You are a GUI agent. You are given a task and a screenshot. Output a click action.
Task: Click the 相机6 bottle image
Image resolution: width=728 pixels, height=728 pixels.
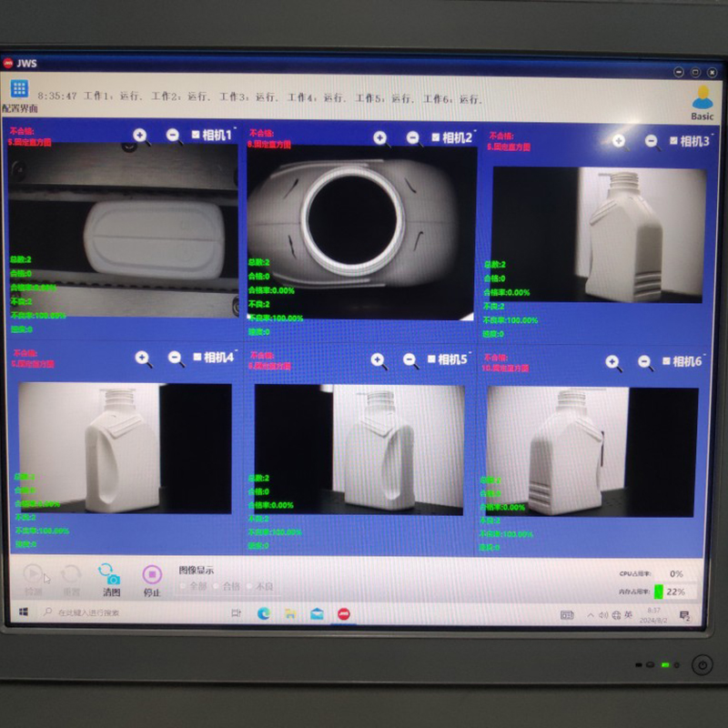pos(592,451)
